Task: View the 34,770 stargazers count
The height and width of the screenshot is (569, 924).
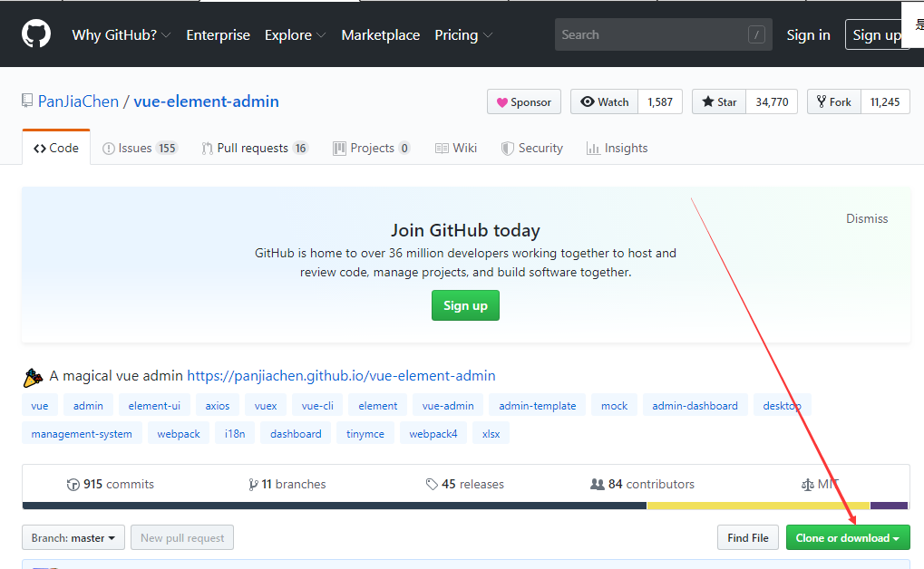Action: pos(772,101)
